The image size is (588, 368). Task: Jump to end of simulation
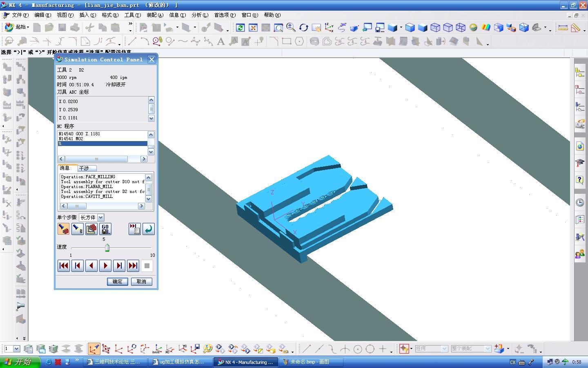coord(133,266)
